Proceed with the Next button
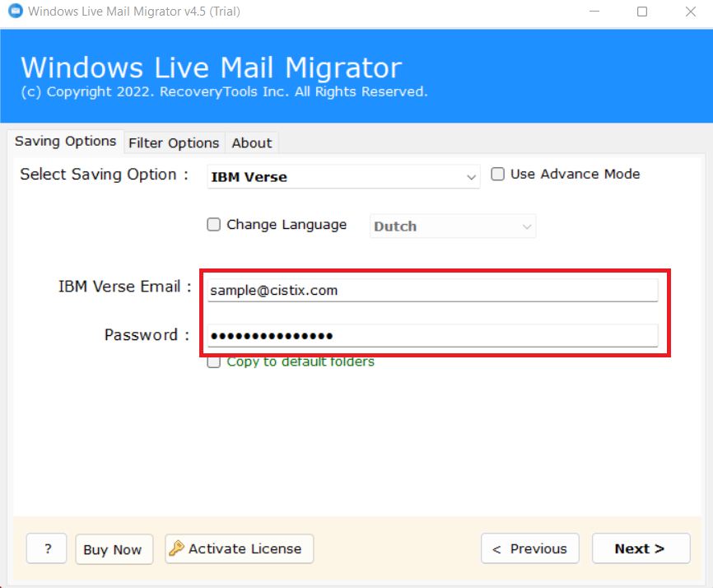713x588 pixels. click(641, 548)
